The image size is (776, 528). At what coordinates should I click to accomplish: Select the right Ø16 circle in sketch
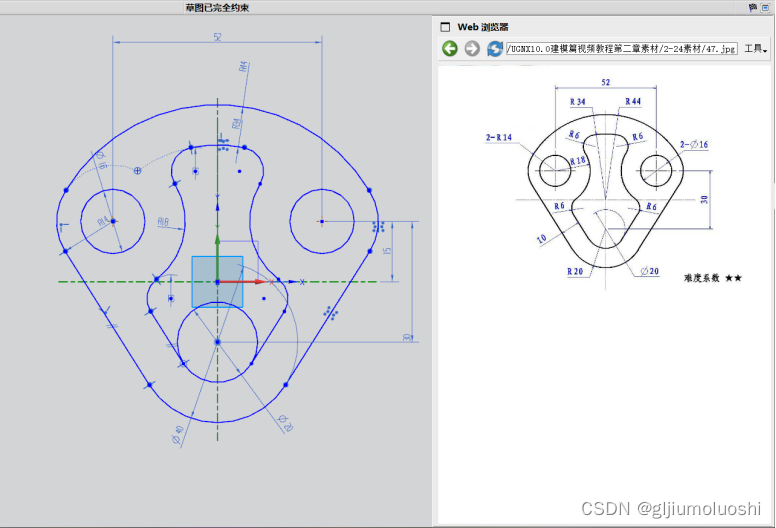click(322, 221)
